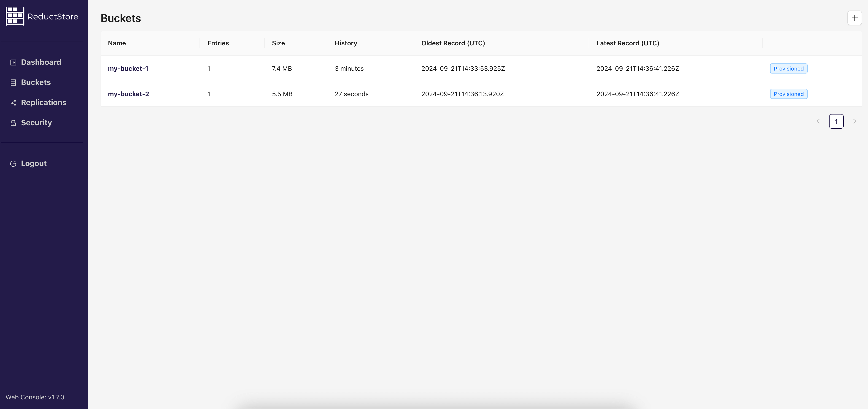Select page 1 pagination button
This screenshot has height=409, width=868.
pyautogui.click(x=836, y=121)
